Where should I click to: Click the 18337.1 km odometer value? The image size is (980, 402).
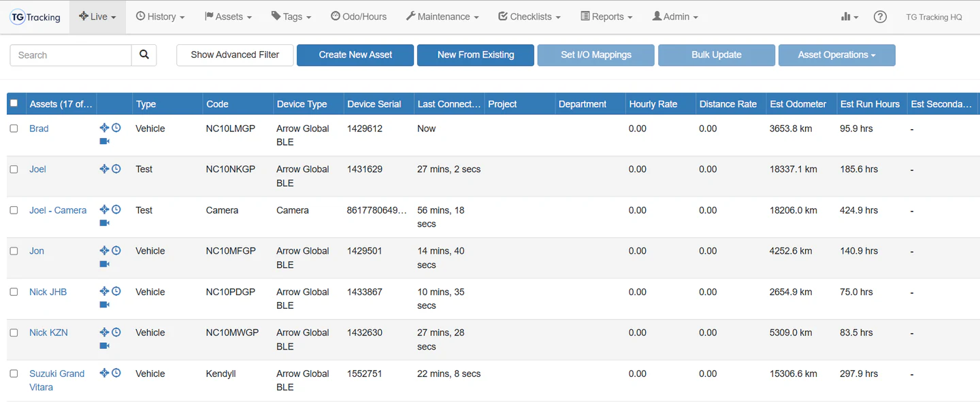[x=794, y=169]
